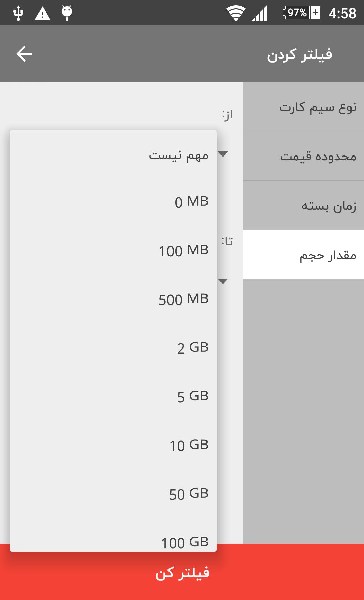This screenshot has width=364, height=600.
Task: Expand the 'از' dropdown arrow
Action: 223,154
